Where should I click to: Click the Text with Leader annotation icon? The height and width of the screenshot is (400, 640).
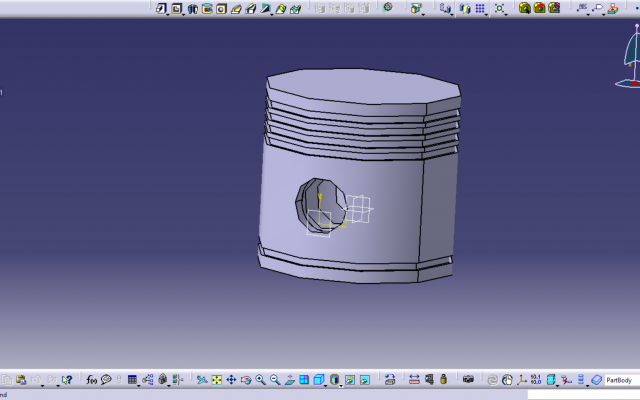[x=582, y=8]
